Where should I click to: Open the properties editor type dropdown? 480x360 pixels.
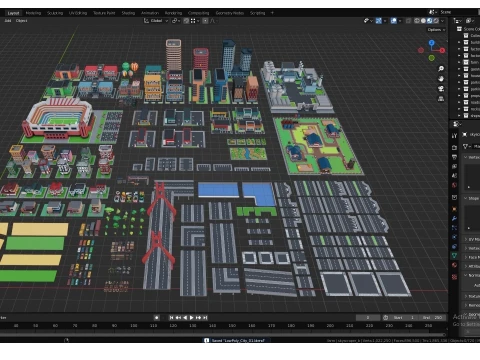(456, 124)
